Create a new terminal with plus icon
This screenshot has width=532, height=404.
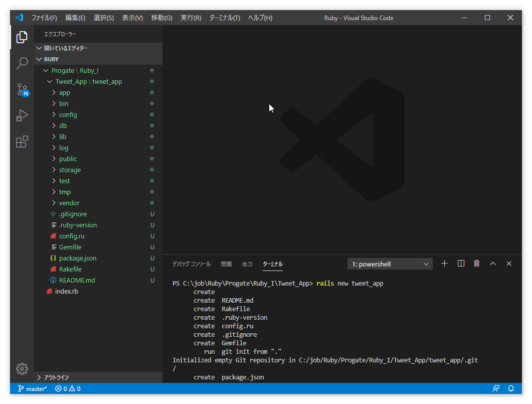444,263
